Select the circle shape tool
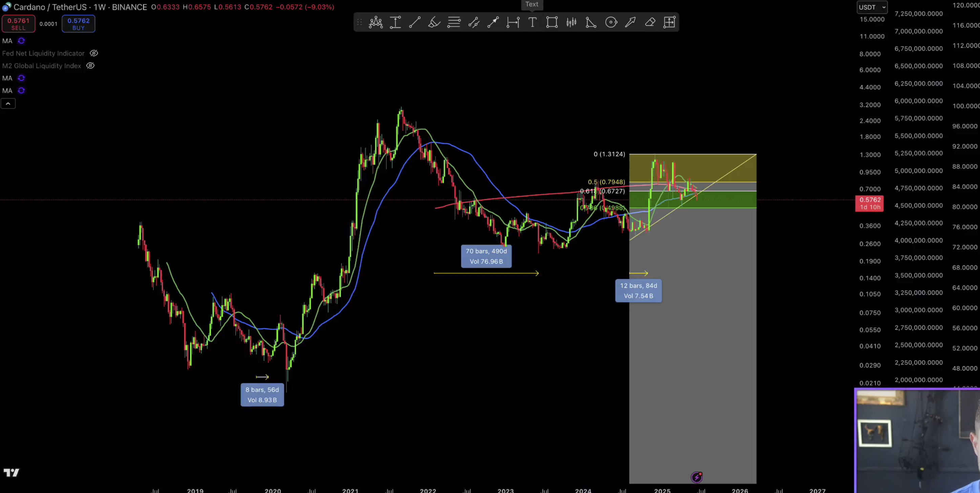The width and height of the screenshot is (980, 493). pyautogui.click(x=611, y=22)
